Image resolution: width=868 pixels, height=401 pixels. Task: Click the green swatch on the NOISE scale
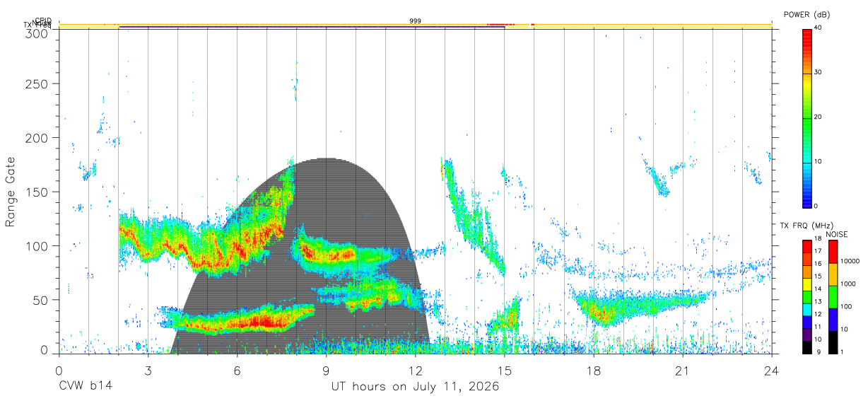point(833,297)
